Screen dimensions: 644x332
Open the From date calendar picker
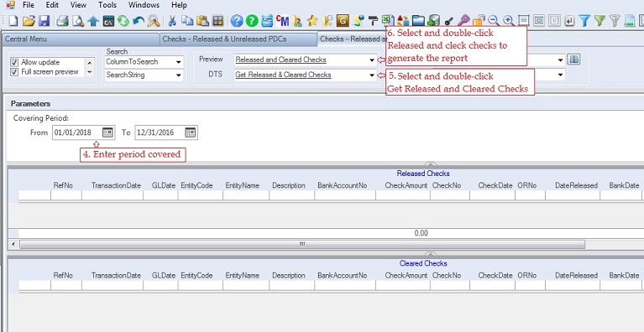(107, 132)
